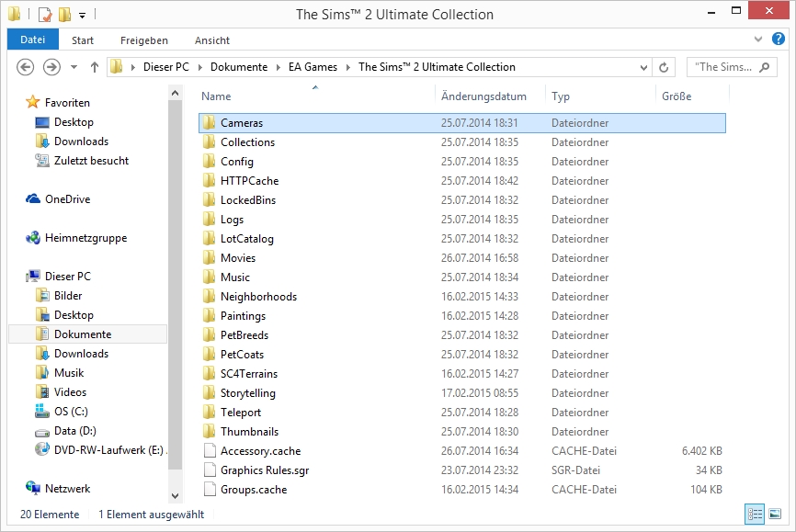Select Favoriten in the navigation pane
796x532 pixels.
point(67,103)
